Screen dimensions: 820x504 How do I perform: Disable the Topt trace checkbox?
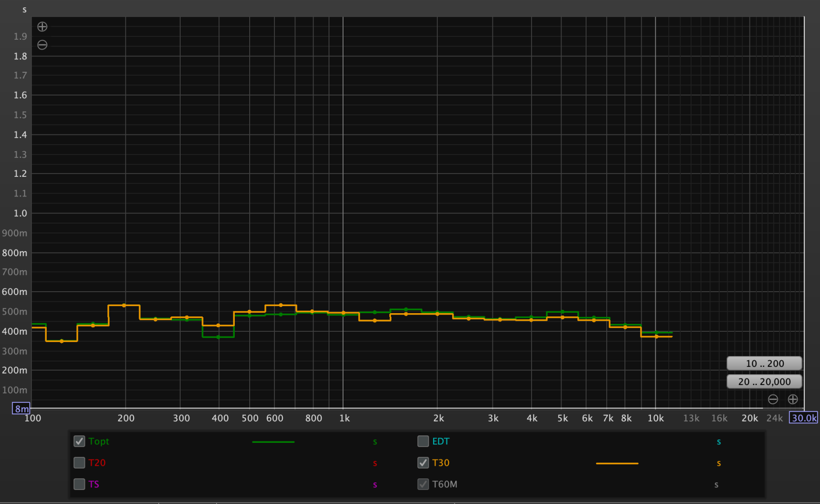(79, 441)
